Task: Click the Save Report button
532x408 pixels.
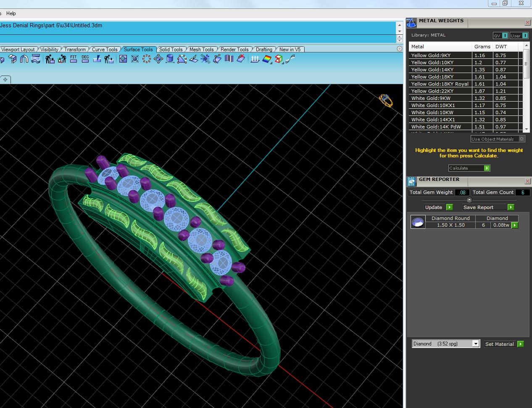Action: 488,207
